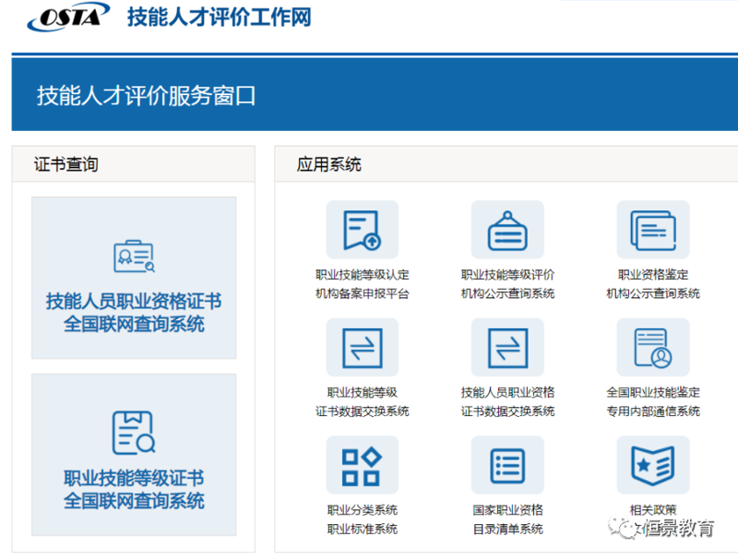The height and width of the screenshot is (560, 738).
Task: Open 国家职业资格目录清单系统 text link
Action: point(507,519)
